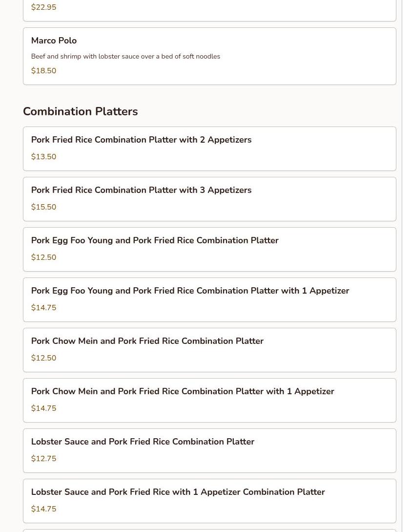Click price of Egg Foo Young with 1 Appetizer
The height and width of the screenshot is (532, 412).
(43, 308)
